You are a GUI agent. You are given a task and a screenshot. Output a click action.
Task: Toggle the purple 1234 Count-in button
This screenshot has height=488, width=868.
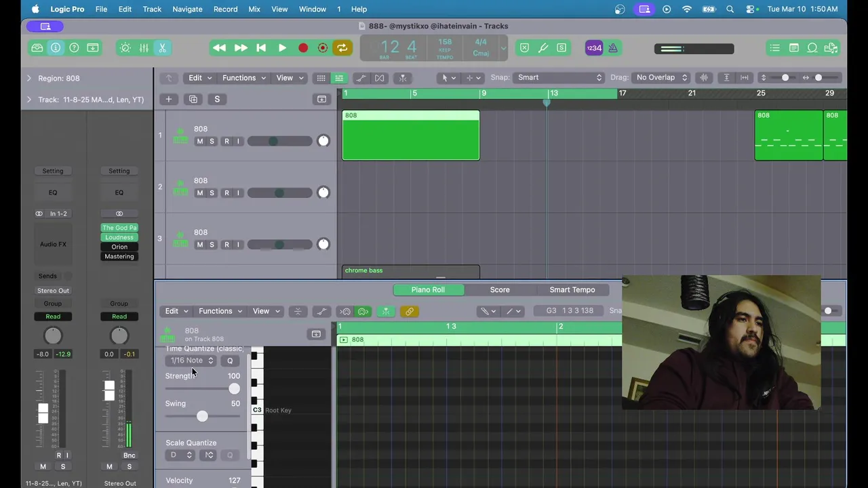594,48
